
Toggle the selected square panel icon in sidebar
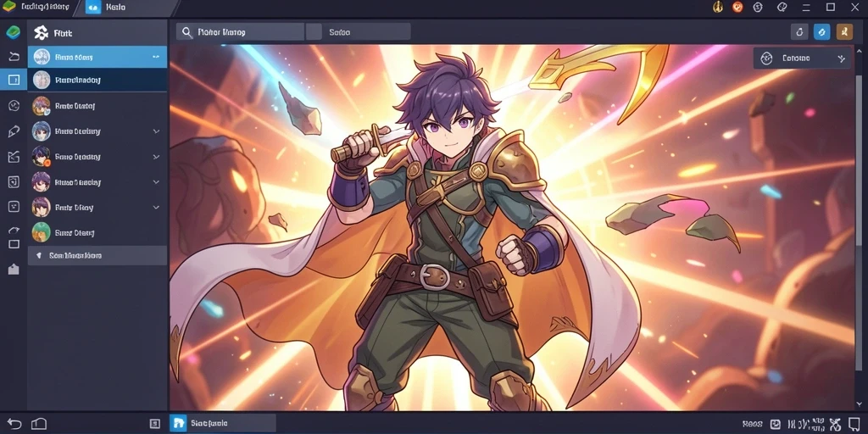[14, 80]
